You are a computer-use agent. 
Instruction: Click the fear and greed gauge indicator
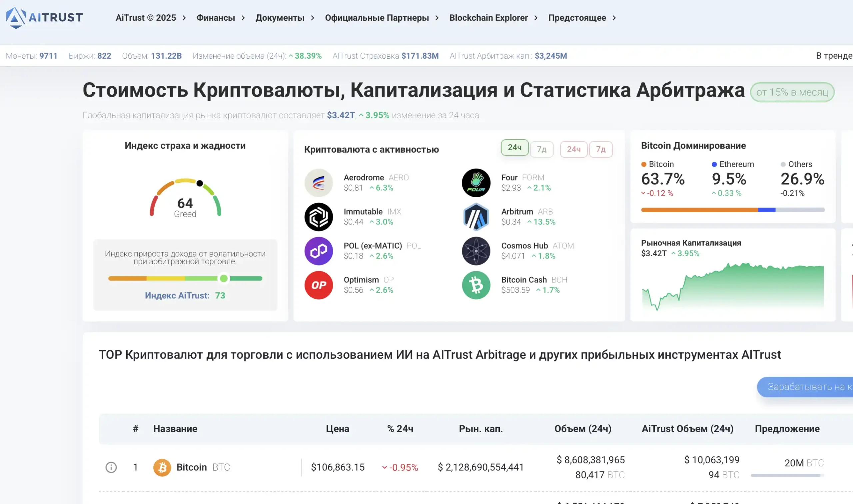[200, 184]
